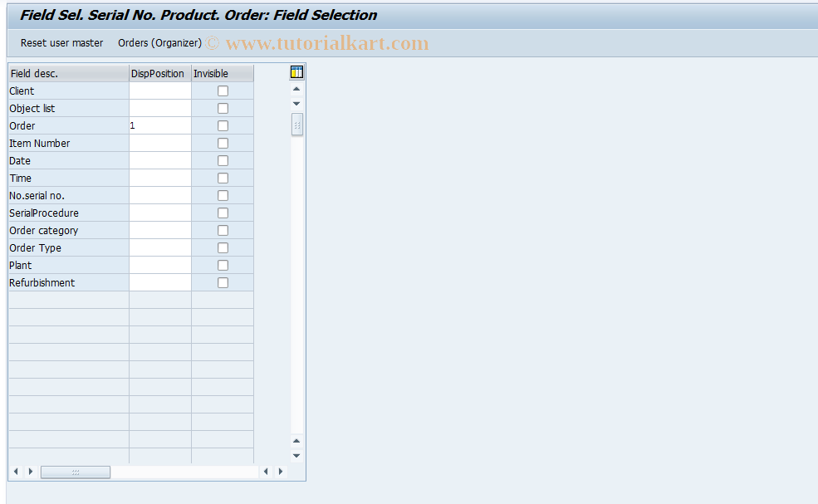Click the far-left horizontal scroll left arrow

coord(16,472)
